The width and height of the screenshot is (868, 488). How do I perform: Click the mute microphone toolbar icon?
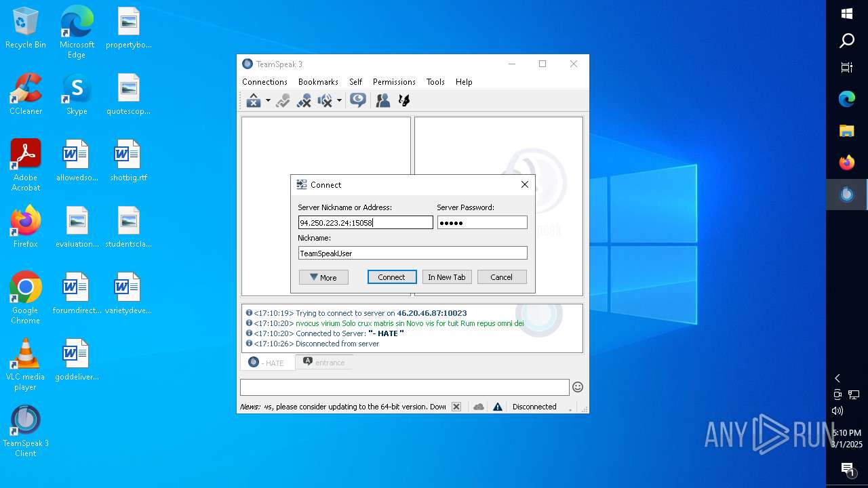pos(304,101)
